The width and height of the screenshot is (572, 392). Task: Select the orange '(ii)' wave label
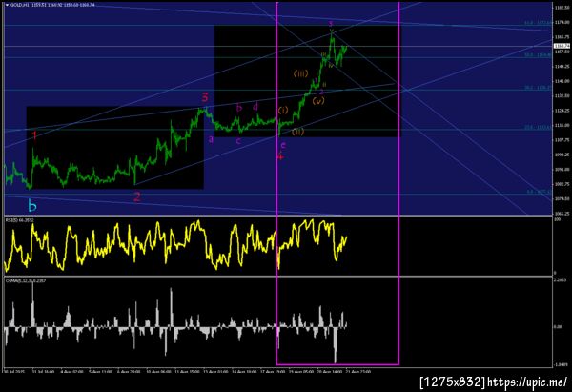point(297,132)
